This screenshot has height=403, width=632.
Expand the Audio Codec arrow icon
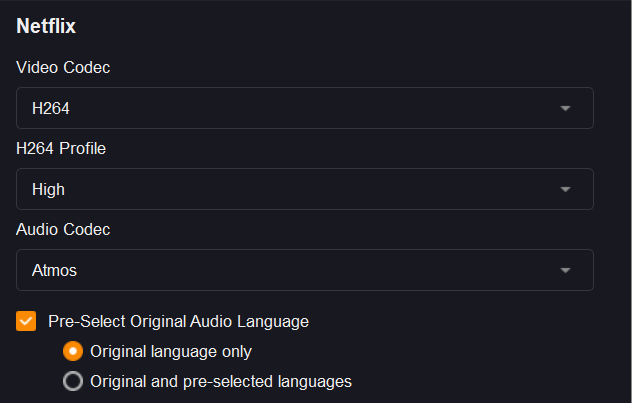565,270
